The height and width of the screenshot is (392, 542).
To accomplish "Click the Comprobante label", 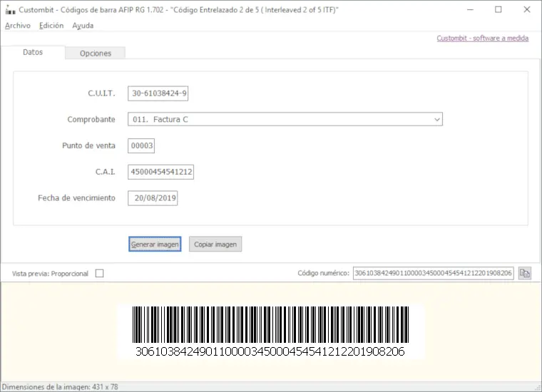I will (91, 120).
